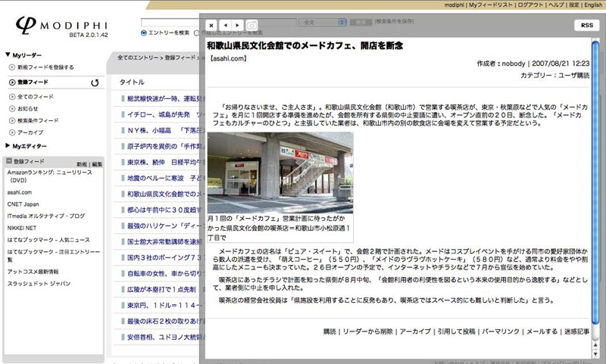Click the circle icon beside お知らせ
The width and height of the screenshot is (606, 364).
12,109
